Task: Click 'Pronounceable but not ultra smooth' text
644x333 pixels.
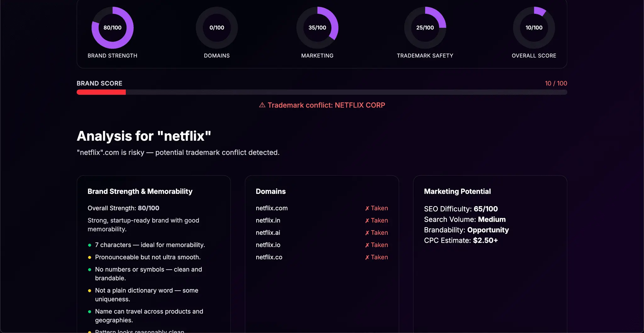Action: (x=148, y=257)
